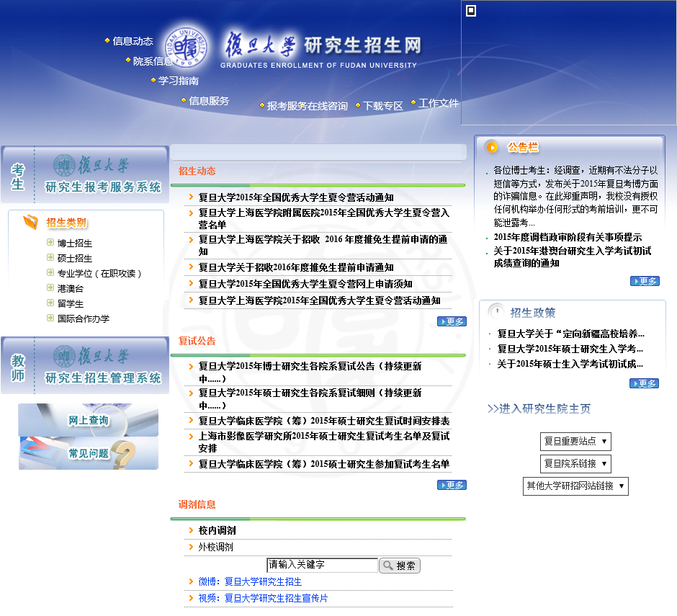Open the 网上查询 banner button
677x616 pixels.
pos(88,420)
